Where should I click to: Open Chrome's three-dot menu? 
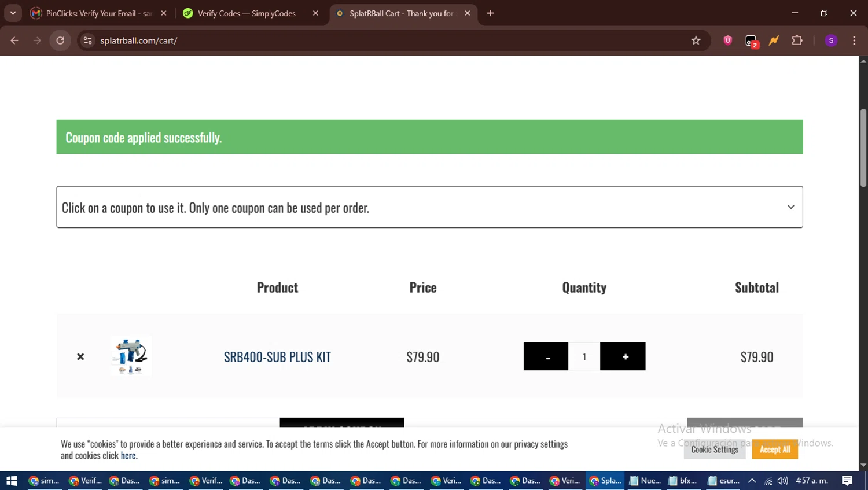854,40
